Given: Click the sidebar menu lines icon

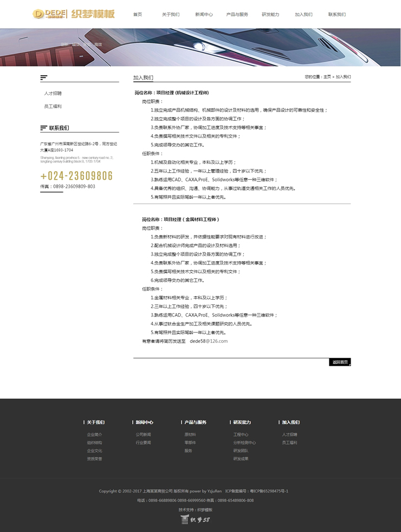Looking at the screenshot, I should pos(44,78).
